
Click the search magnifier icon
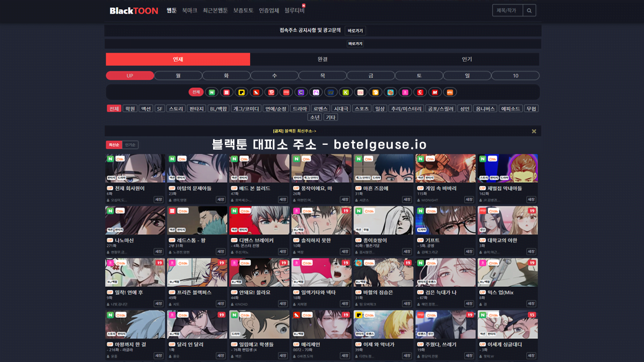(529, 10)
